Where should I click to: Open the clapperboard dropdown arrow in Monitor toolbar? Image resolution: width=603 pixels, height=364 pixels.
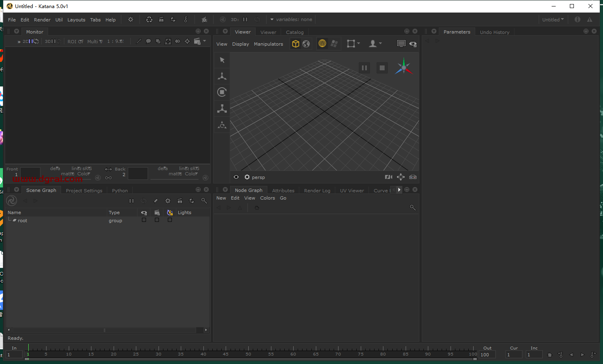pyautogui.click(x=205, y=41)
